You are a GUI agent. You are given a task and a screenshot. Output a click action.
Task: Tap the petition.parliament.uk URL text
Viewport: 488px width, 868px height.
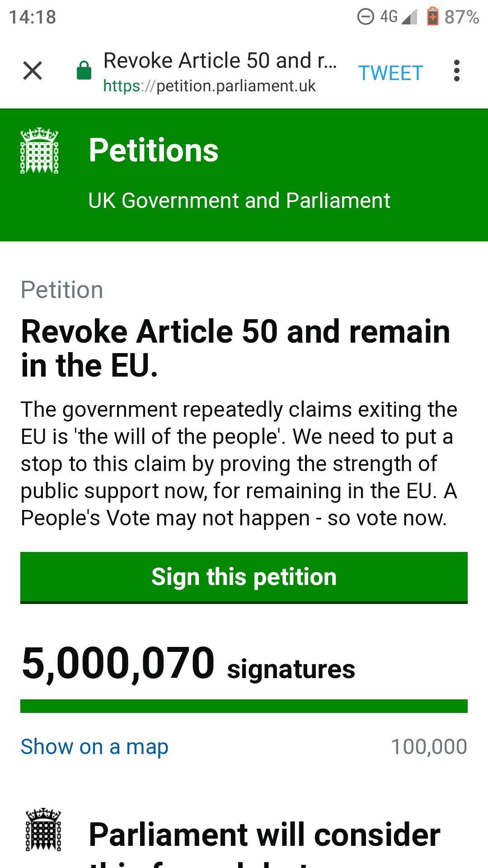[x=210, y=86]
